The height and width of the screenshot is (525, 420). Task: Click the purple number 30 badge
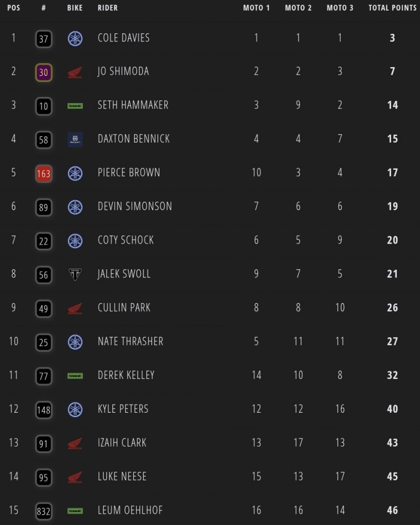(44, 72)
